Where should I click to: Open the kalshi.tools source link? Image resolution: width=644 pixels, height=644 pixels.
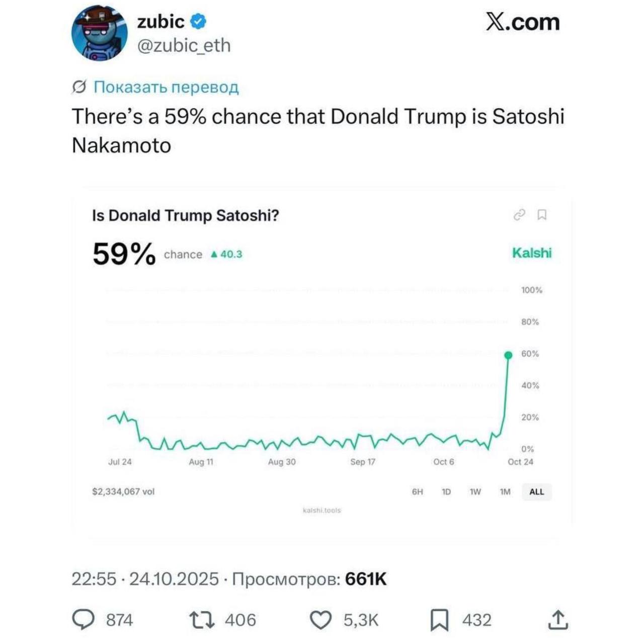pos(321,510)
